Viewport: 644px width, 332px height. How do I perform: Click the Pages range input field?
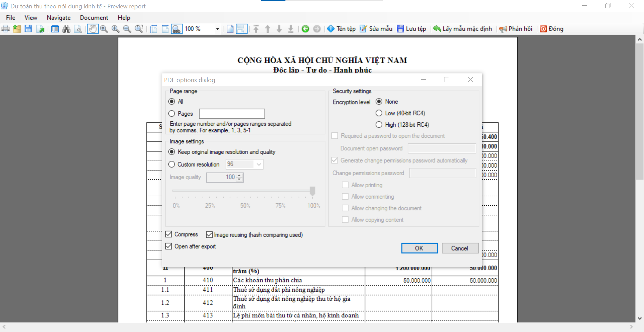pyautogui.click(x=232, y=114)
